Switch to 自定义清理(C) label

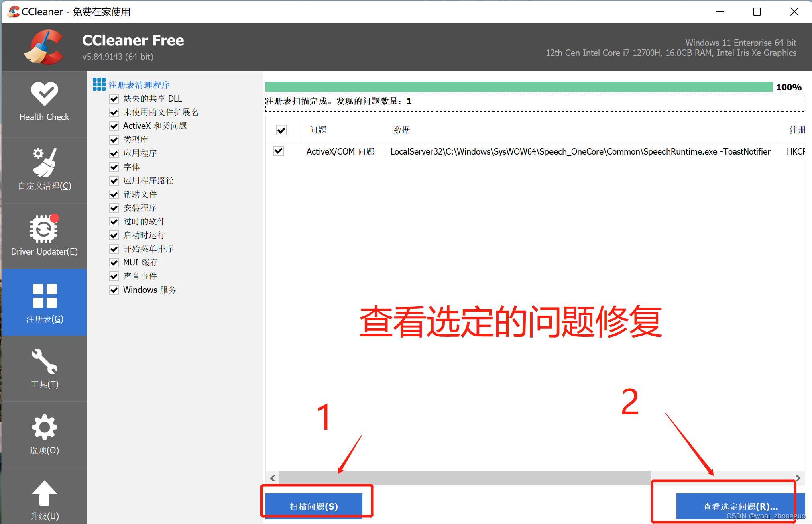click(45, 186)
